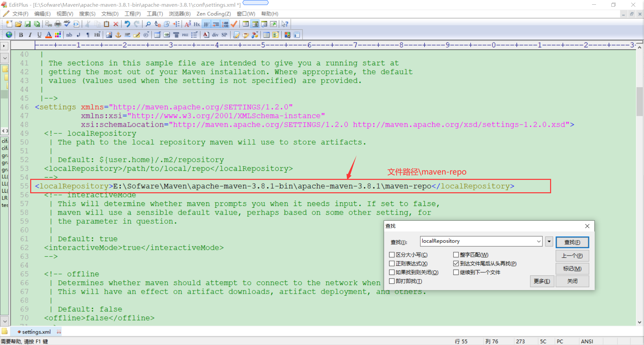
Task: Enable the 正则表达式 checkbox
Action: tap(391, 264)
